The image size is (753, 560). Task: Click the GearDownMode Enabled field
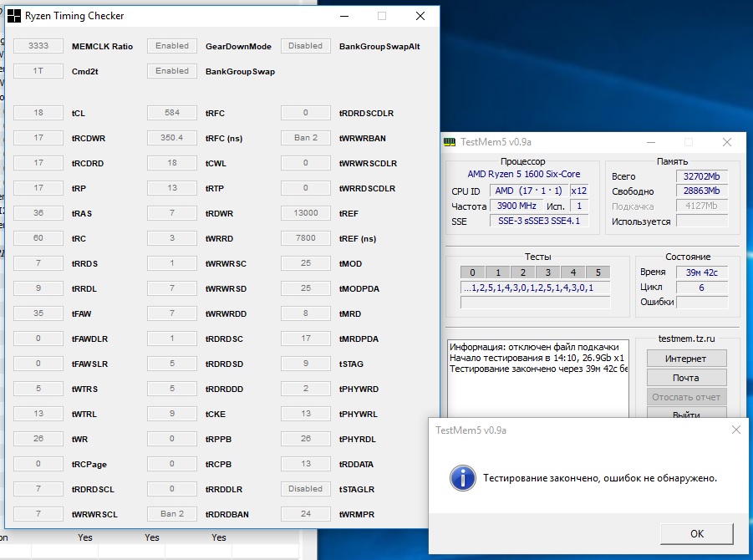[172, 46]
